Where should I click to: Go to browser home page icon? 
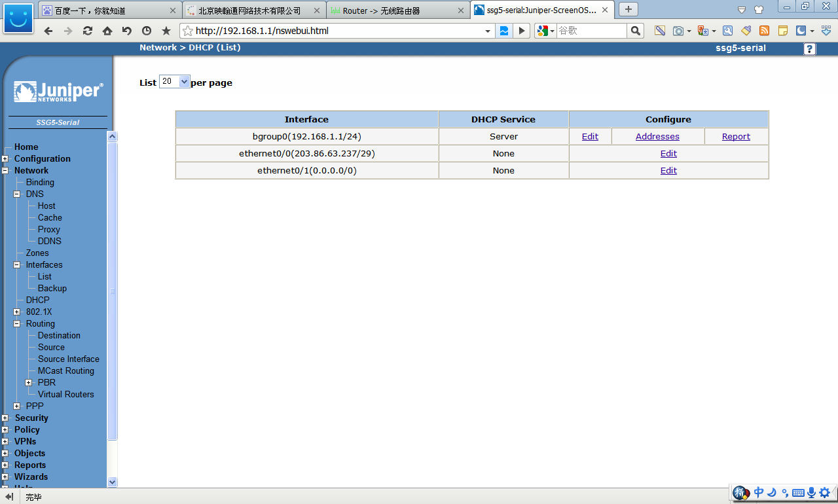click(x=107, y=31)
